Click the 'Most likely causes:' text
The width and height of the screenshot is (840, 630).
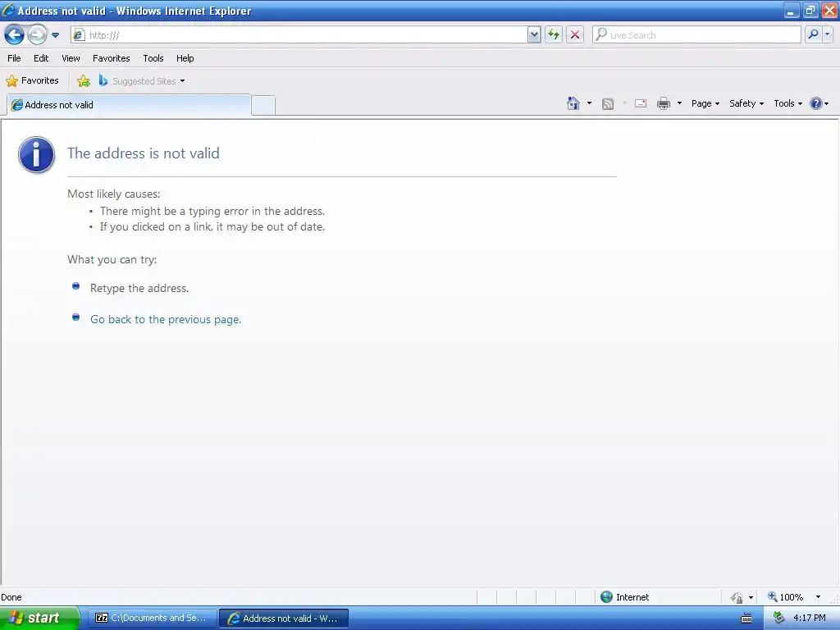pyautogui.click(x=113, y=194)
